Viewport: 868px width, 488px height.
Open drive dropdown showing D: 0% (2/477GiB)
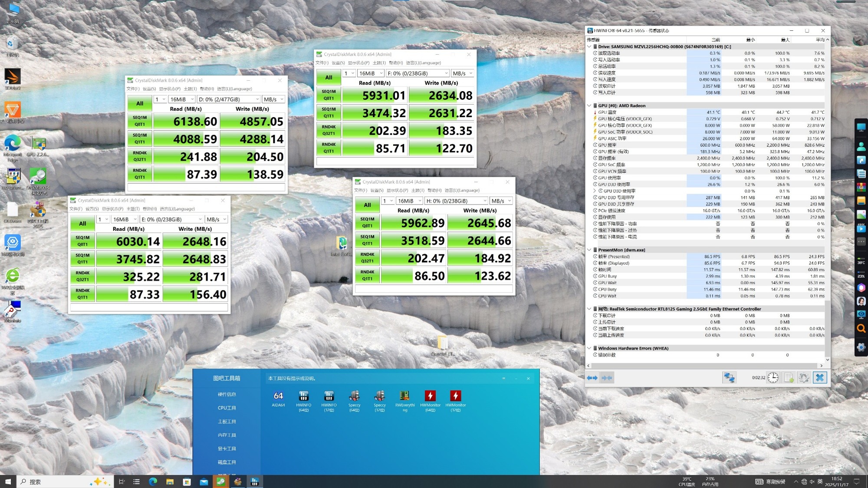[x=228, y=99]
